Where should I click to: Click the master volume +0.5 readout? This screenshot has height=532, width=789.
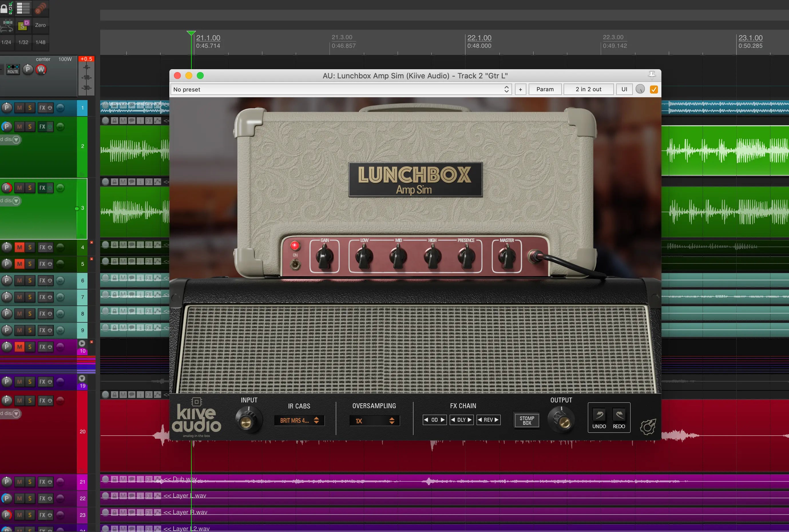(x=86, y=59)
